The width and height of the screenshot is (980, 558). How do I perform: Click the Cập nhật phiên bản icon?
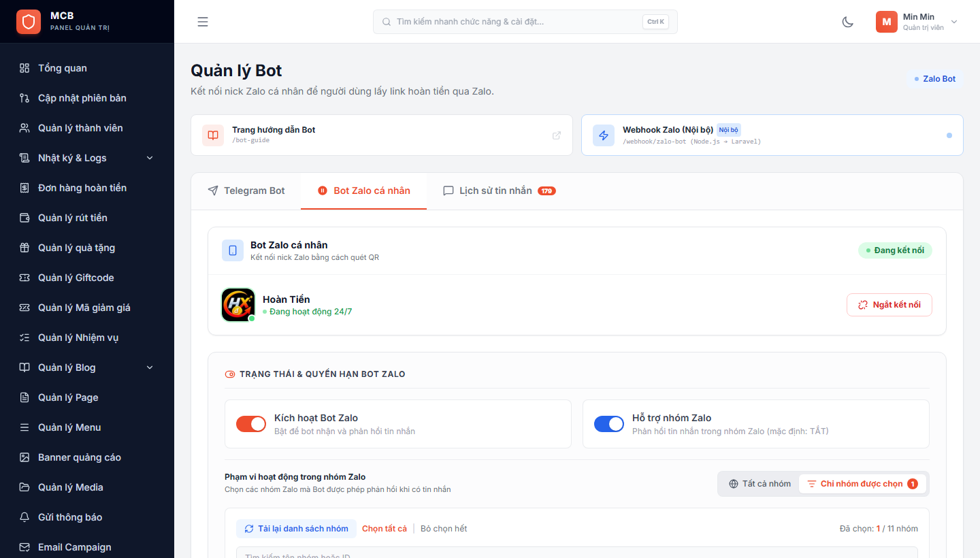click(24, 98)
